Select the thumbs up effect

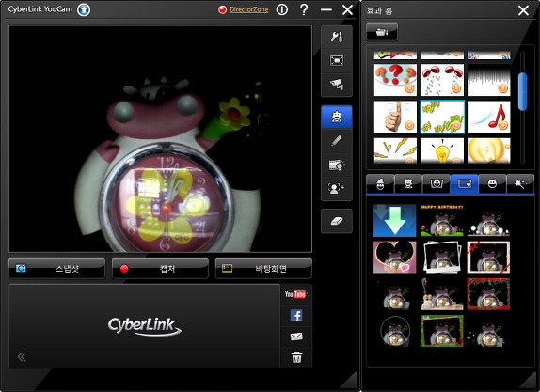[395, 117]
